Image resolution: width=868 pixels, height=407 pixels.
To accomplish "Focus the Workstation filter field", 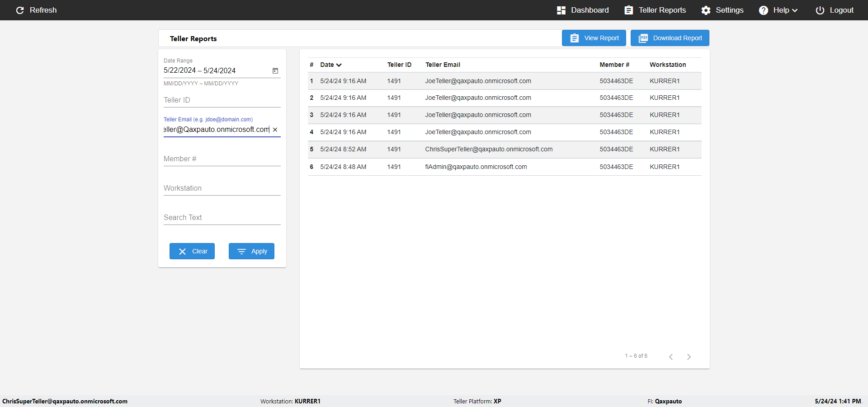I will 222,188.
